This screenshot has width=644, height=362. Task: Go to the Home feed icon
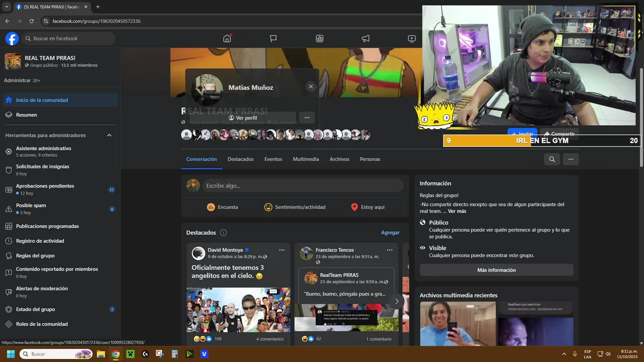coord(227,38)
